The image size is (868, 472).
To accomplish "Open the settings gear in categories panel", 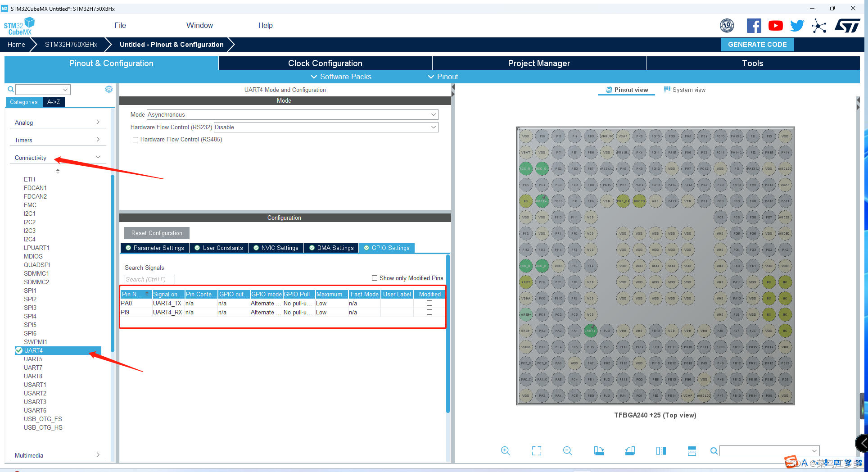I will tap(109, 89).
